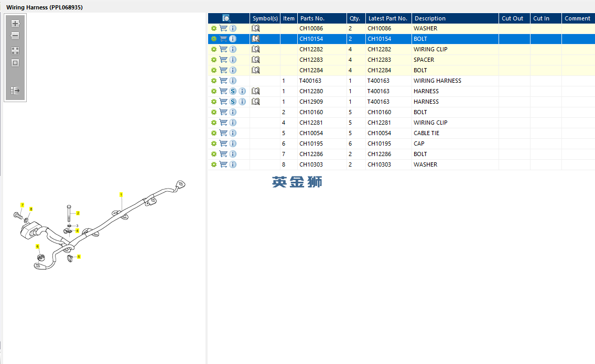This screenshot has width=595, height=364.
Task: Sort by Latest Part No. column header
Action: (x=388, y=18)
